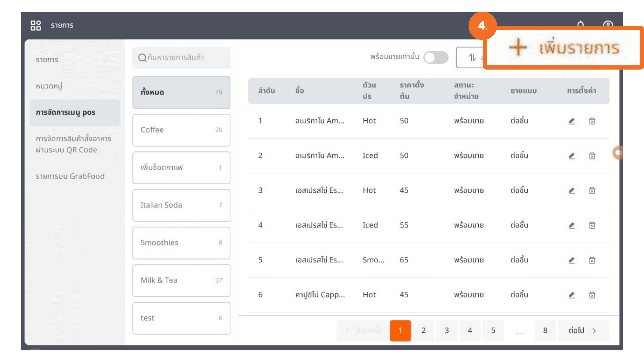Select the Milk & Tea category
Screen dimensions: 644x362
click(x=181, y=281)
